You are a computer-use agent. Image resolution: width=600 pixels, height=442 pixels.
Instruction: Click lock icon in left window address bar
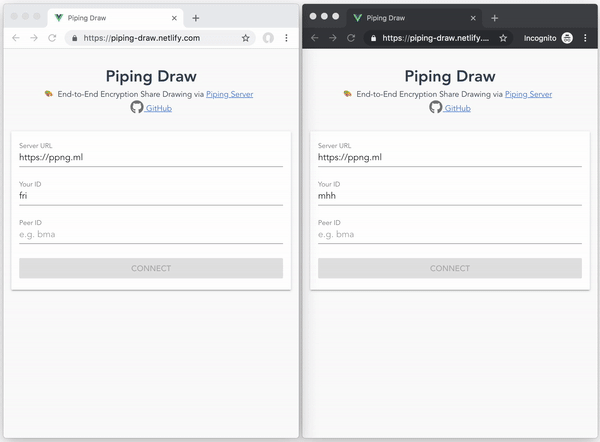75,38
